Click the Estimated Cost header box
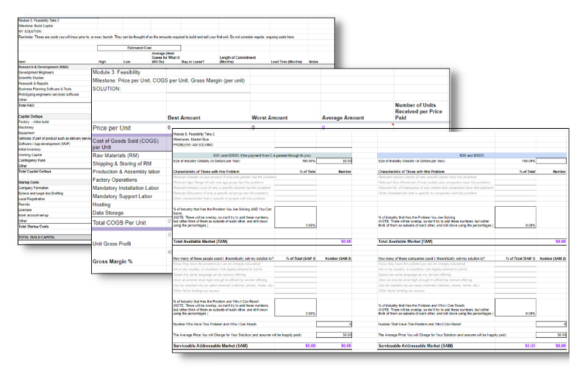 pos(139,48)
